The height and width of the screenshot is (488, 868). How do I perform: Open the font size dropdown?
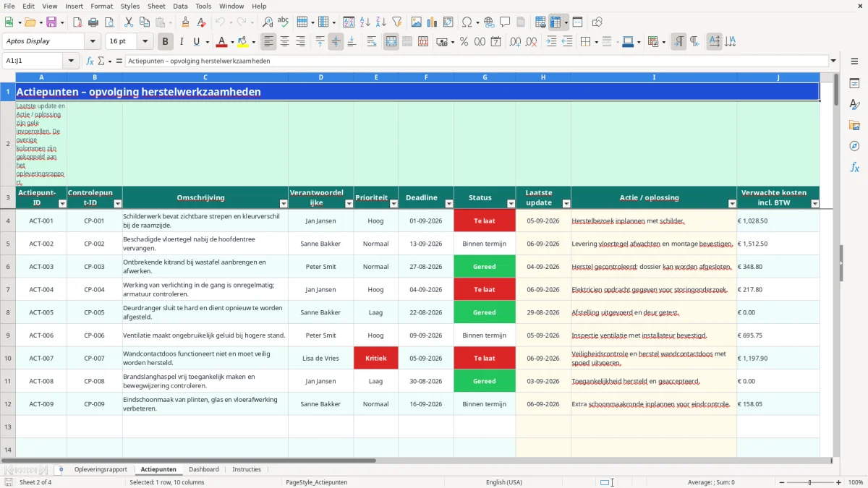(x=145, y=42)
